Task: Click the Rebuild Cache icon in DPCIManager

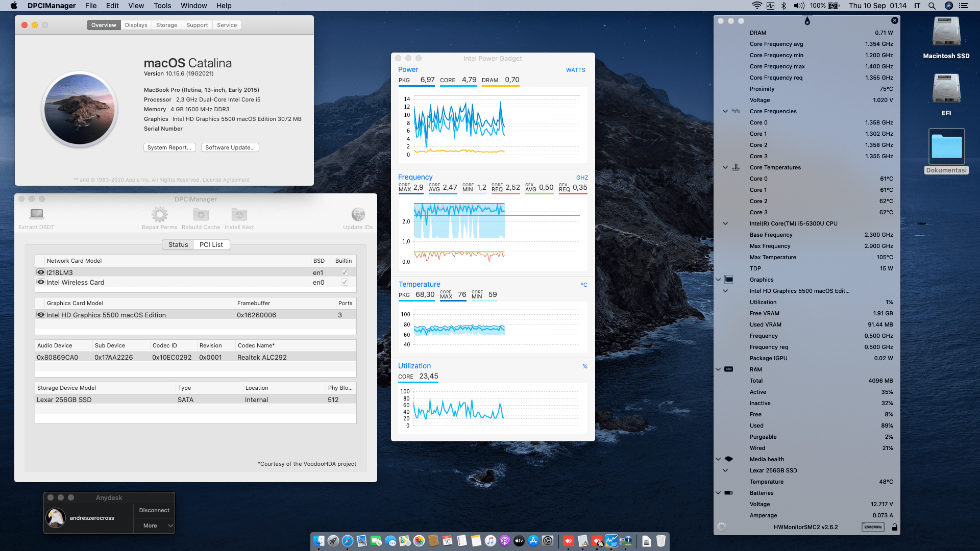Action: point(201,214)
